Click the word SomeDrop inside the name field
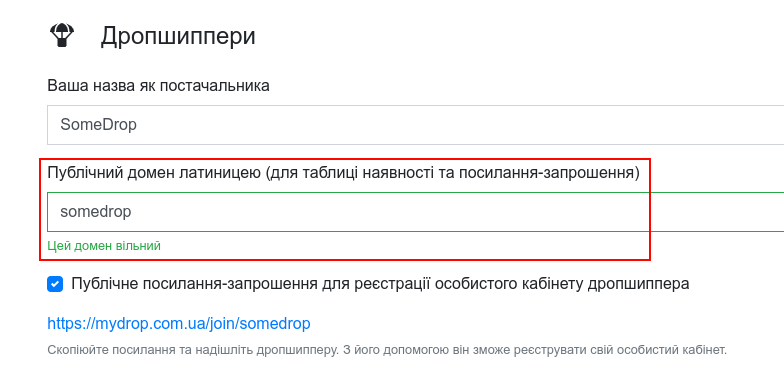 (98, 124)
